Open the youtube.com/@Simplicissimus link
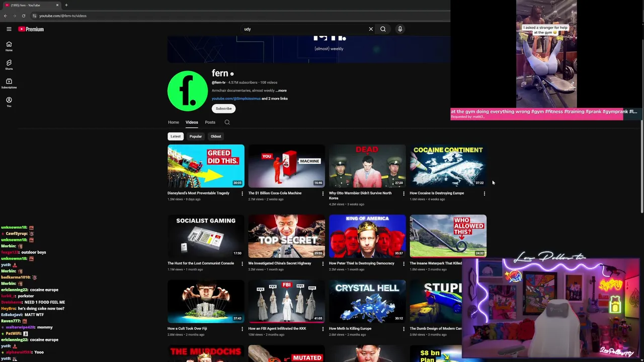This screenshot has width=644, height=362. click(236, 99)
